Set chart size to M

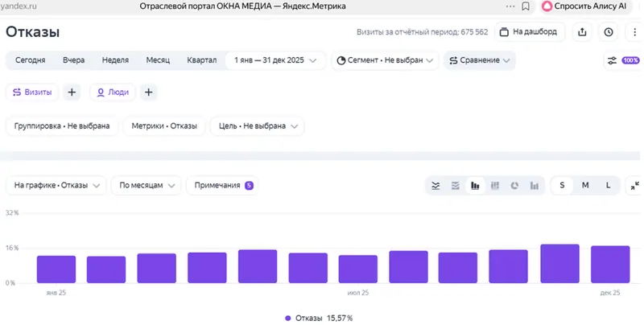tap(585, 186)
